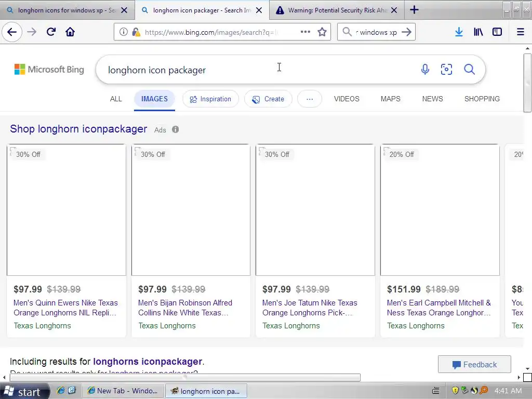Open Men's Earl Campbell Mitchell & Ness listing

pos(438,308)
